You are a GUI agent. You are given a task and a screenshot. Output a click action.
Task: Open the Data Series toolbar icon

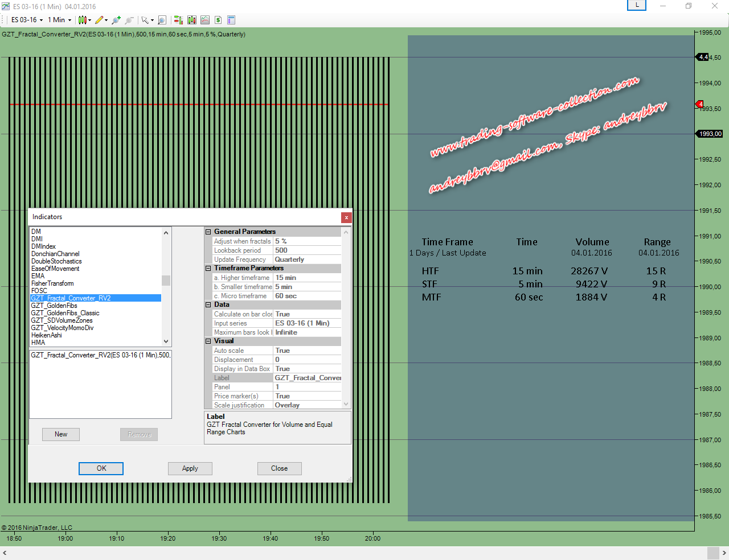[192, 20]
